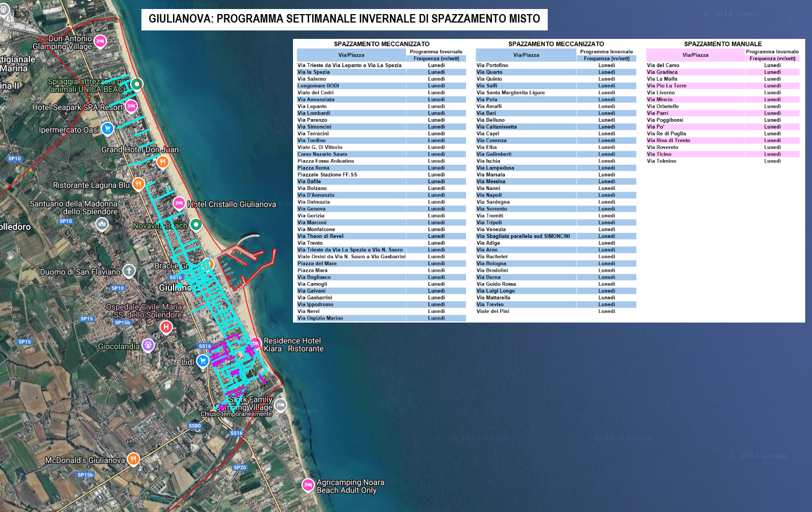Image resolution: width=812 pixels, height=512 pixels.
Task: Open the Duomo di San Flaviano church marker
Action: 129,271
